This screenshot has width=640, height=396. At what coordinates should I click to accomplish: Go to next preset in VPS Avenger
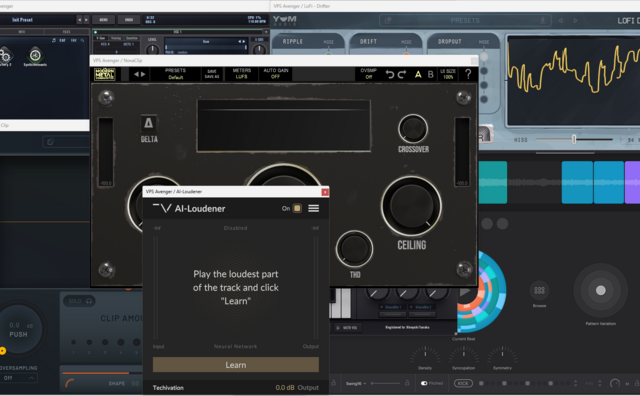click(86, 20)
